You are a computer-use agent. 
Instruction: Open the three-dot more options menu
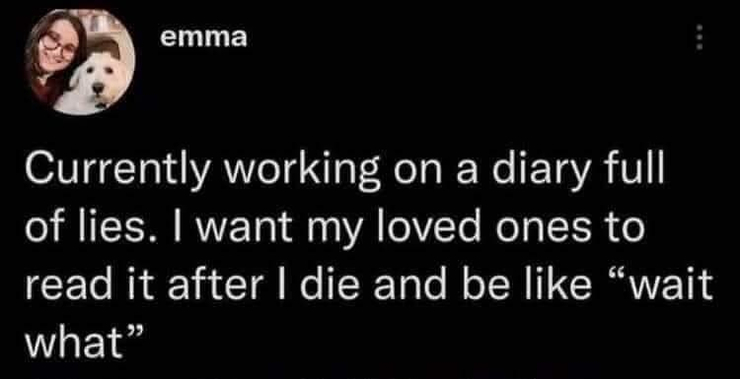pos(700,38)
